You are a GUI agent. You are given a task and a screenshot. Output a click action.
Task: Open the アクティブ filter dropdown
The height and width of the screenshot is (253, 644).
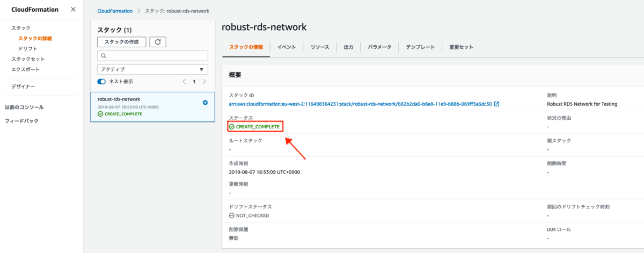point(152,69)
